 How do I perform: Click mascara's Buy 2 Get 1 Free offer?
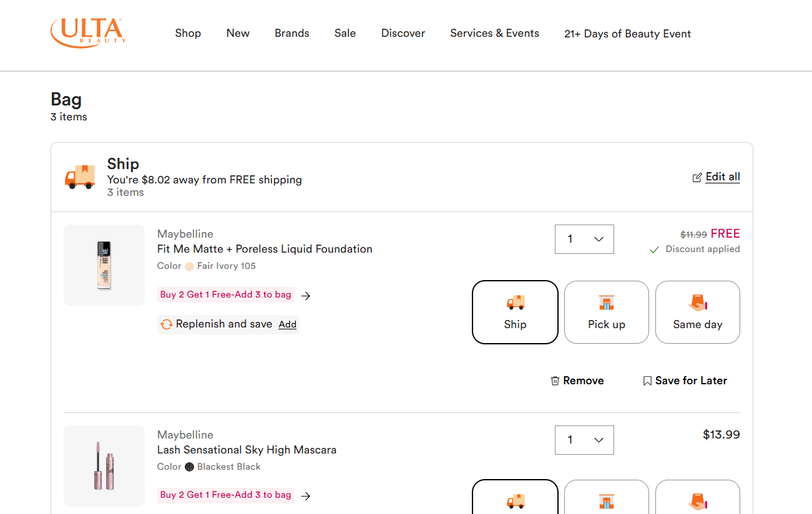click(x=226, y=495)
